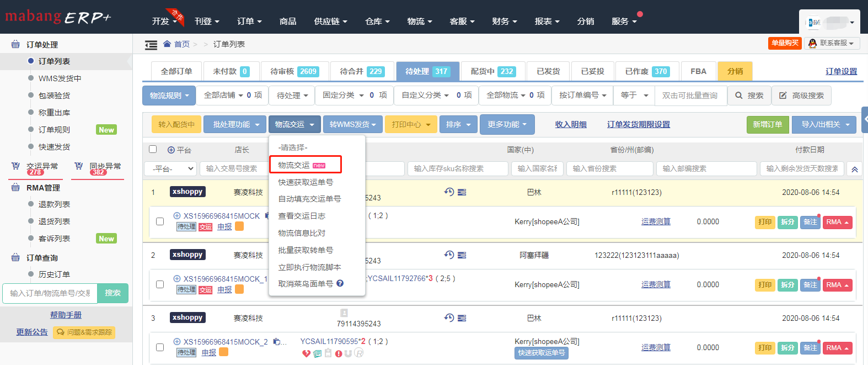
Task: Collapse the sidebar with the menu toggle icon
Action: (x=151, y=45)
